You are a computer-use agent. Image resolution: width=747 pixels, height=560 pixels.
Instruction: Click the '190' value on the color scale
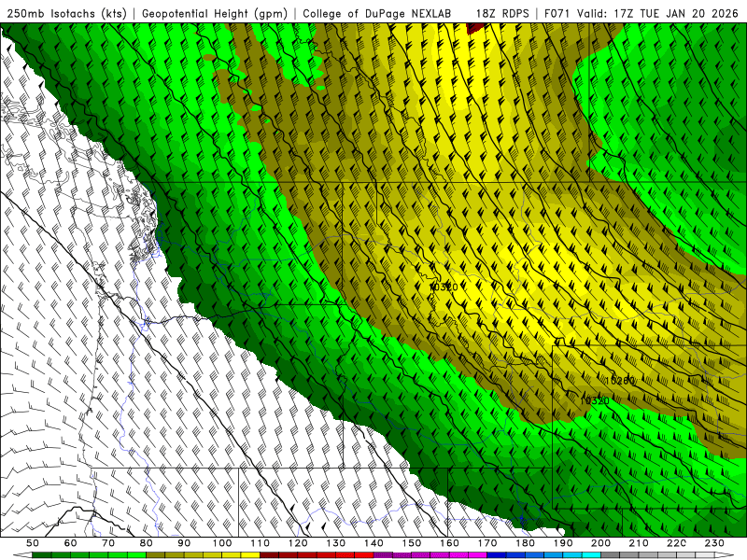point(563,543)
